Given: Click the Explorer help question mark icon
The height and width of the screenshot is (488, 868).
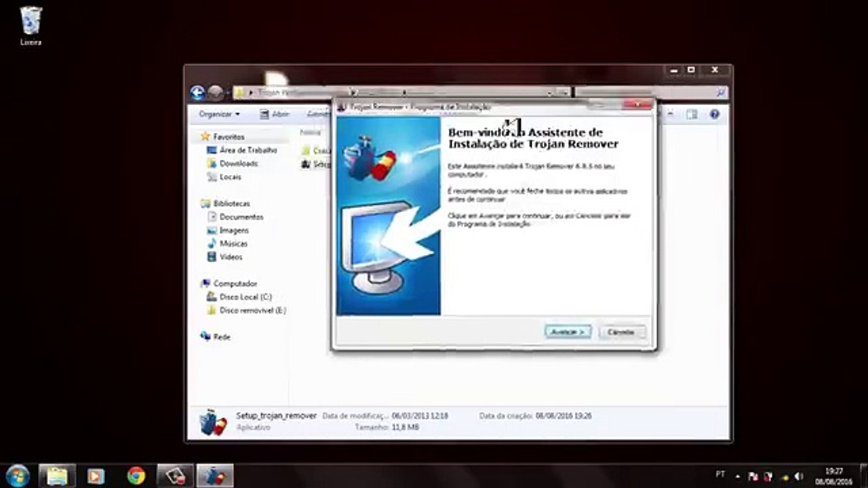Looking at the screenshot, I should tap(714, 115).
